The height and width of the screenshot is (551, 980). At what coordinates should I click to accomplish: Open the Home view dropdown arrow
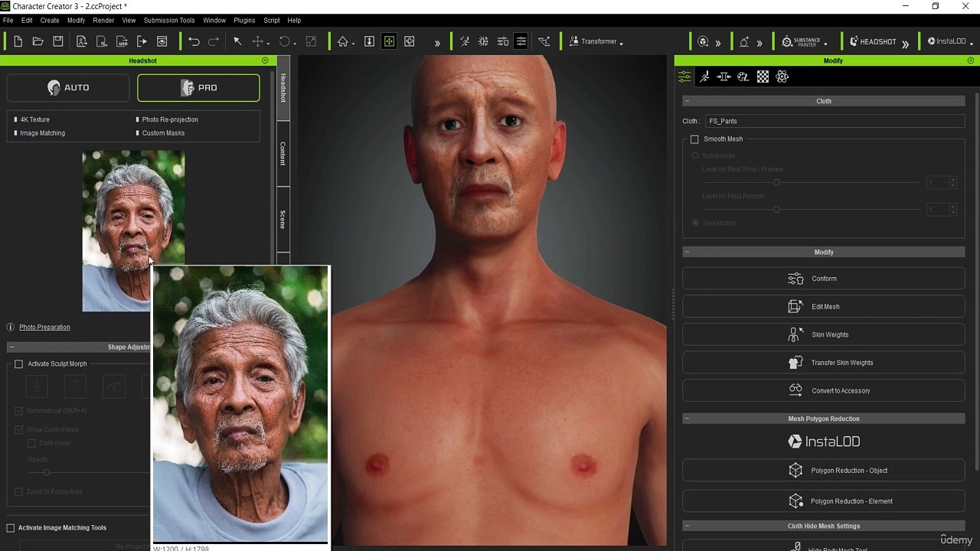click(353, 43)
